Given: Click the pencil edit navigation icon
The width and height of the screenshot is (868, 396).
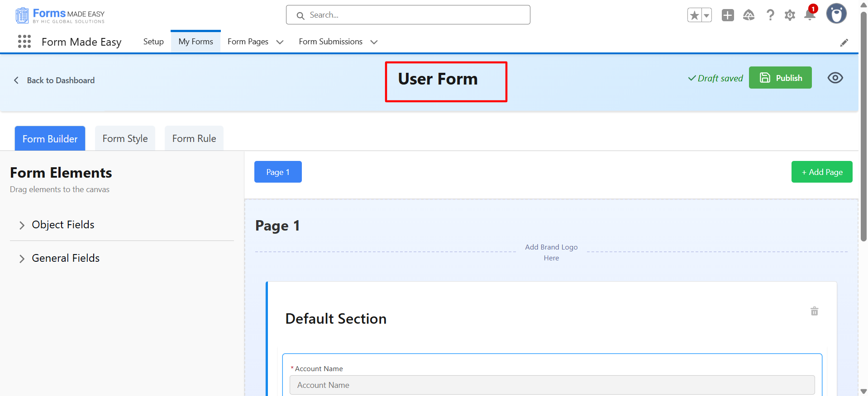Looking at the screenshot, I should coord(844,42).
